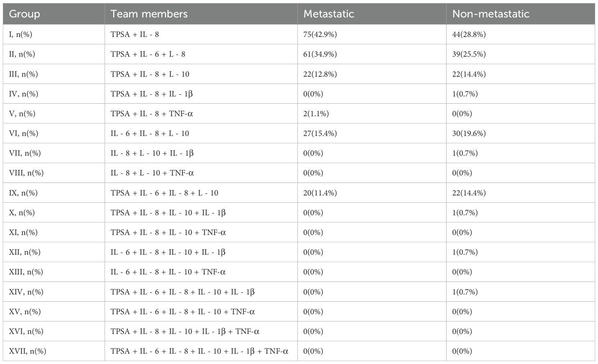This screenshot has width=598, height=364.
Task: Select the 22(12.8%) metastatic cell
Action: (320, 74)
